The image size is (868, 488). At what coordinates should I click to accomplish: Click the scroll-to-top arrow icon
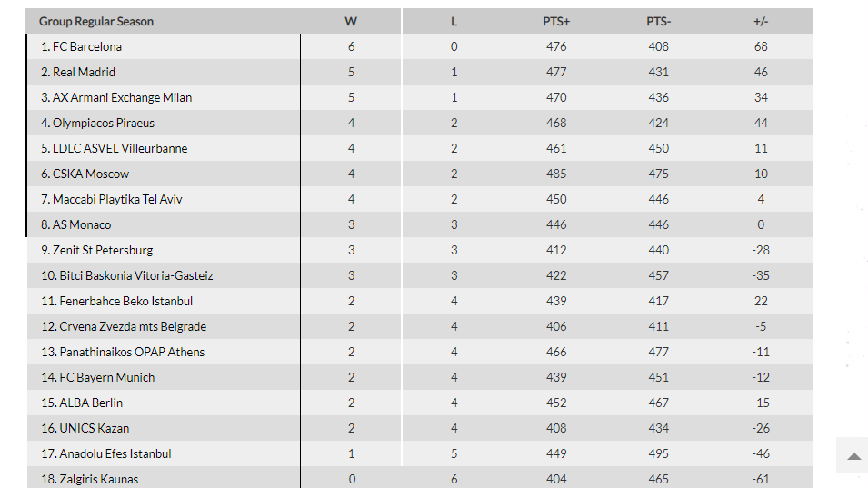click(x=853, y=456)
